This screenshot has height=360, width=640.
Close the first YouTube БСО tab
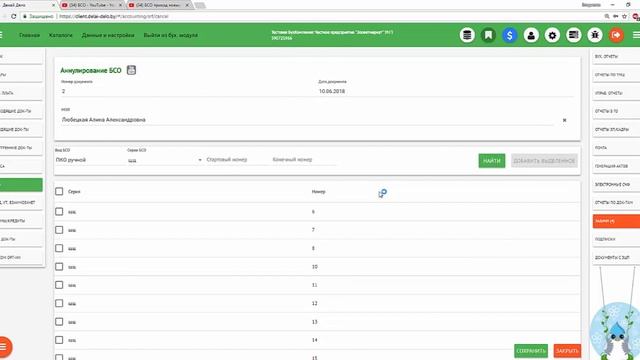[x=120, y=5]
